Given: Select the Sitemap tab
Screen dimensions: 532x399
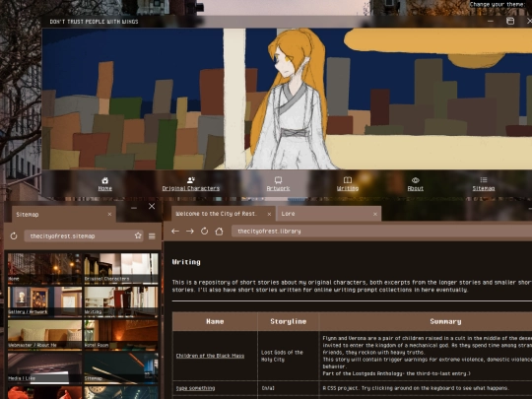Looking at the screenshot, I should (x=64, y=215).
